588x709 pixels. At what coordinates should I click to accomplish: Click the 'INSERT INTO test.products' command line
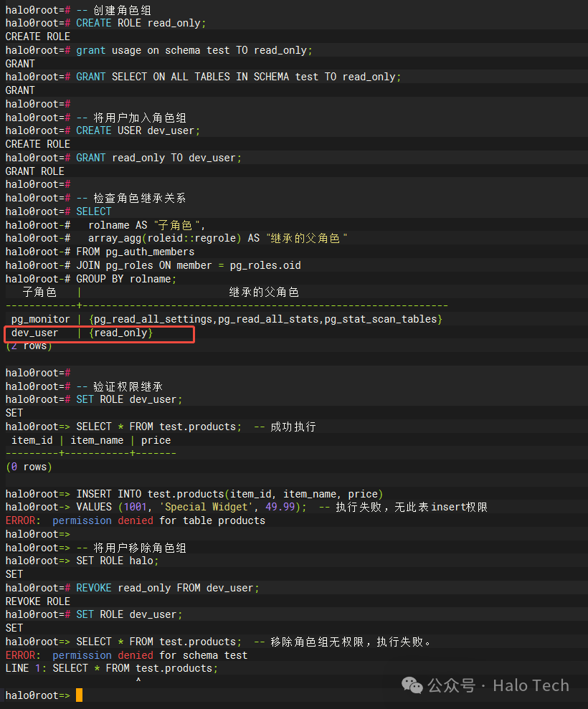pyautogui.click(x=229, y=494)
